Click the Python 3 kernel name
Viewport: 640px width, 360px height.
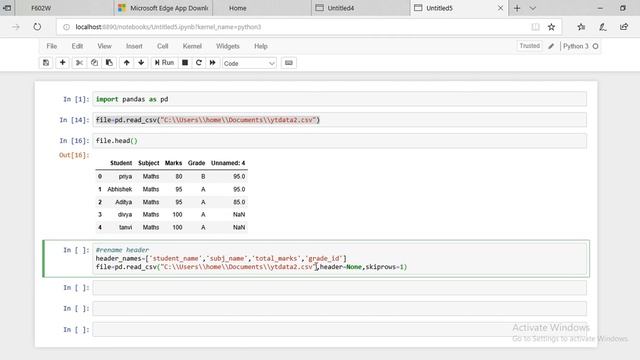point(576,46)
